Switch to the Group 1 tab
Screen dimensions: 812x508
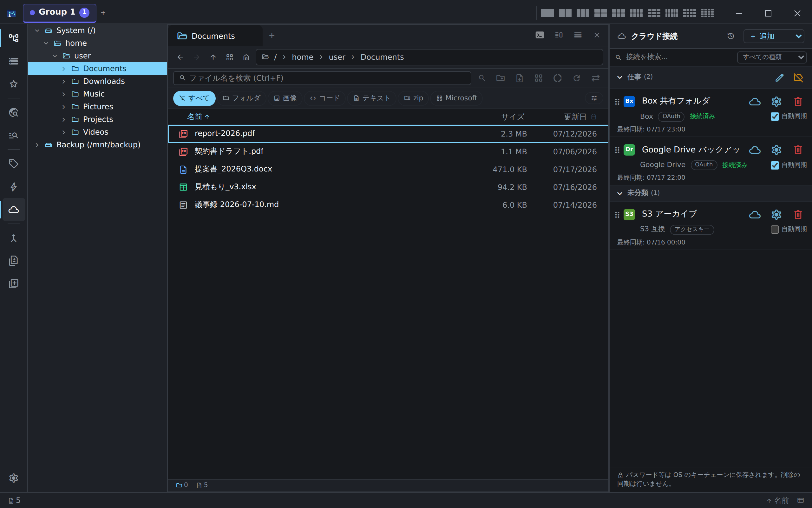(59, 13)
